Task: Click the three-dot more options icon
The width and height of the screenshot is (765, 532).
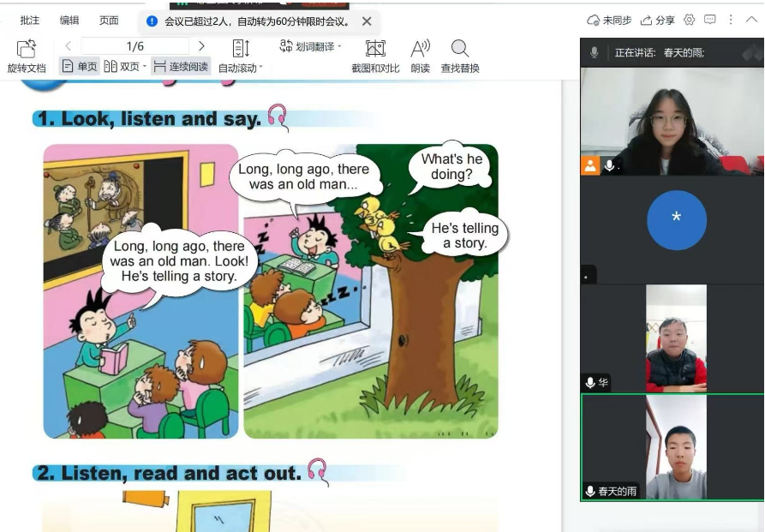Action: point(731,20)
